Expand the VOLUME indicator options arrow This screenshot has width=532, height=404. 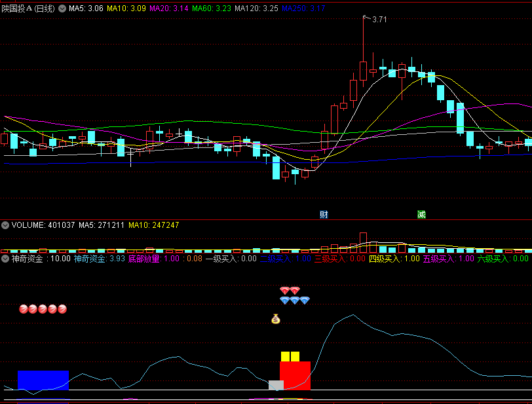point(5,225)
